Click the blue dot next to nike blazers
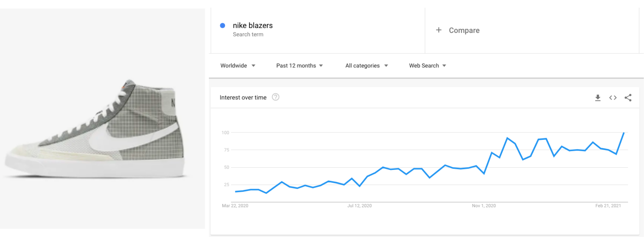The image size is (644, 238). point(222,25)
